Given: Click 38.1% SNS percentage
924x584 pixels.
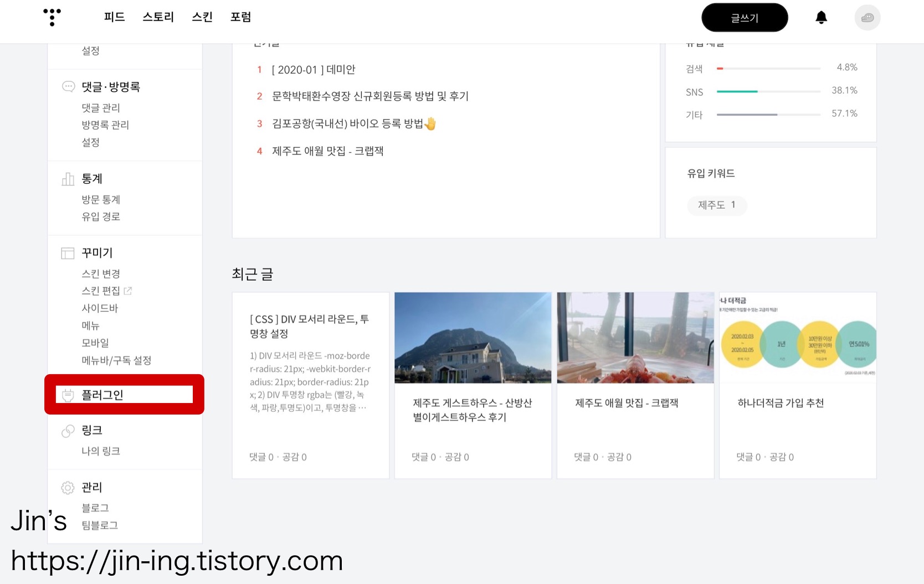Looking at the screenshot, I should point(844,90).
